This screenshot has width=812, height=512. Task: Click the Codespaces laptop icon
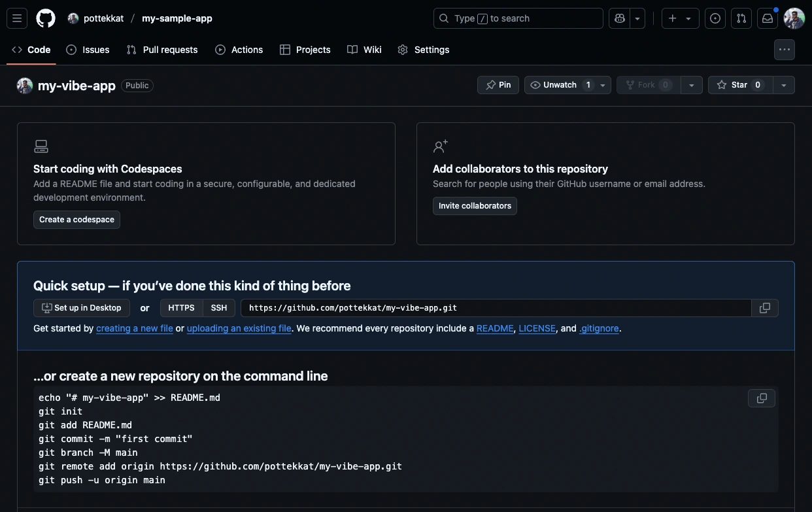pyautogui.click(x=41, y=146)
